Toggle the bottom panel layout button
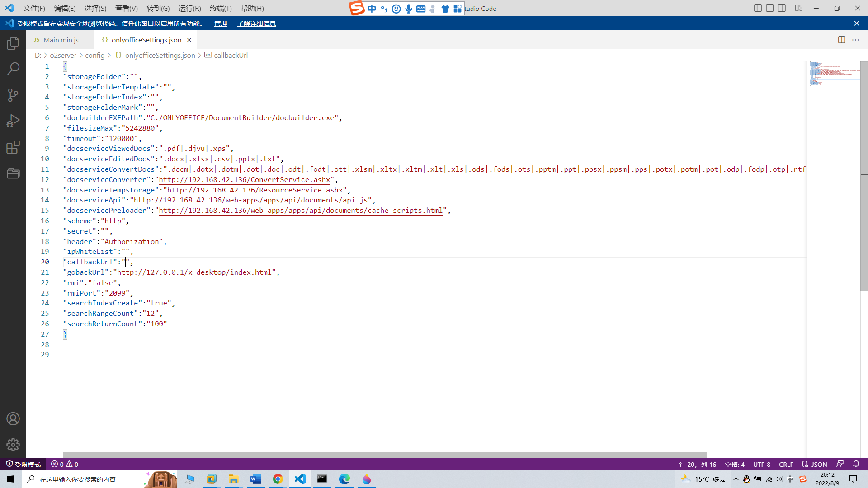Image resolution: width=868 pixels, height=488 pixels. tap(769, 8)
